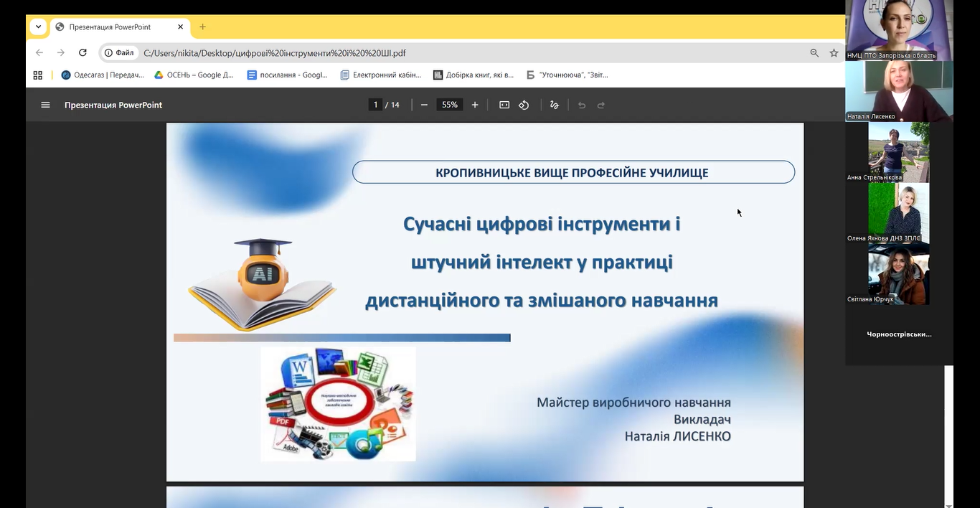Click the fit to page icon
The width and height of the screenshot is (980, 508).
(504, 105)
